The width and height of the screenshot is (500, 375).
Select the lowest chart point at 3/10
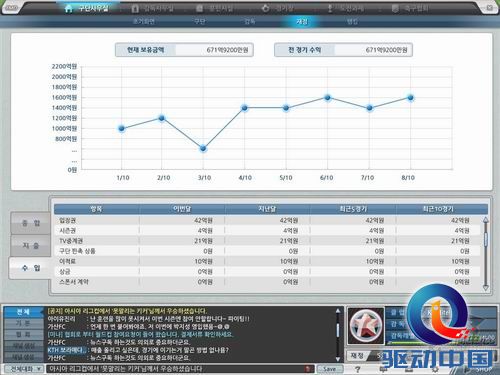click(x=203, y=149)
